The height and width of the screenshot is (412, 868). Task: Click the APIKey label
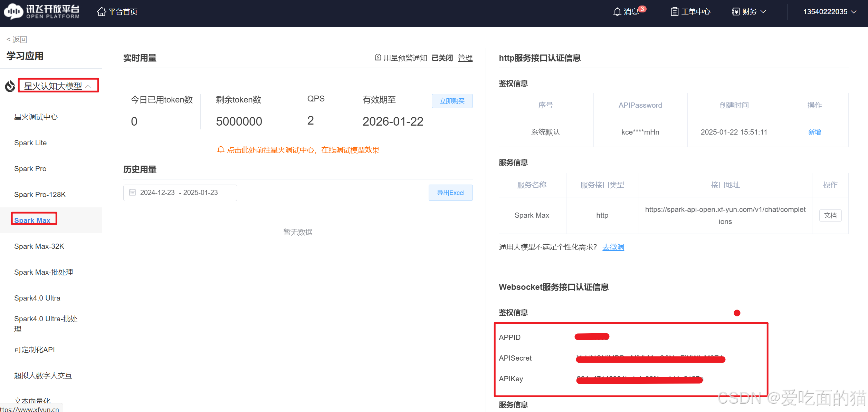point(511,379)
